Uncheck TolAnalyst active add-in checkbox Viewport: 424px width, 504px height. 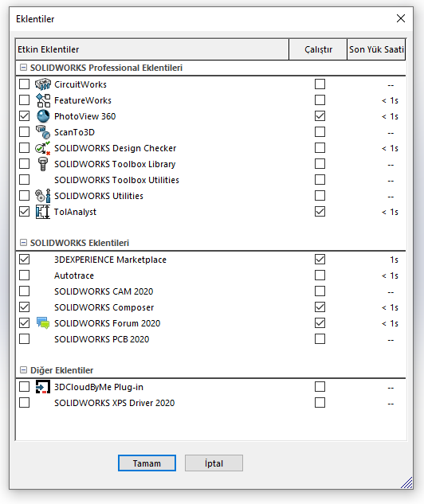pyautogui.click(x=25, y=212)
